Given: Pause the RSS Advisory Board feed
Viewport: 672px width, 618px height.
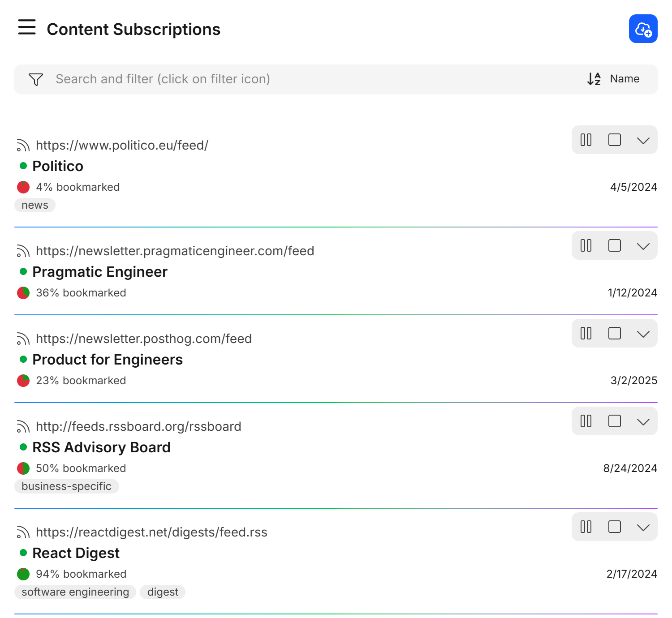Looking at the screenshot, I should tap(586, 421).
